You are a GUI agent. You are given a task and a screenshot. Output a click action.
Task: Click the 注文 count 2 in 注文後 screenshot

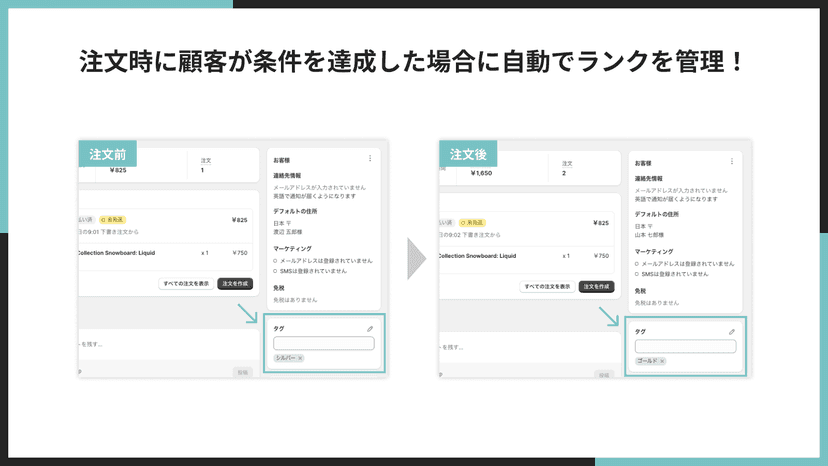(x=564, y=173)
